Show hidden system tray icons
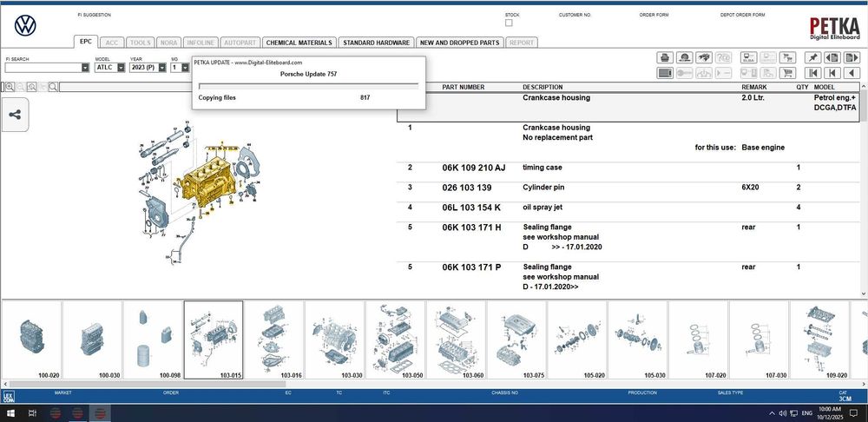Image resolution: width=868 pixels, height=422 pixels. pos(772,413)
